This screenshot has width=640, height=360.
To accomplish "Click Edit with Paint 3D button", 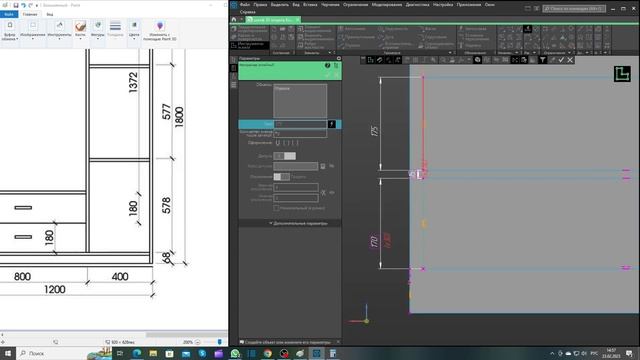I will pyautogui.click(x=160, y=31).
